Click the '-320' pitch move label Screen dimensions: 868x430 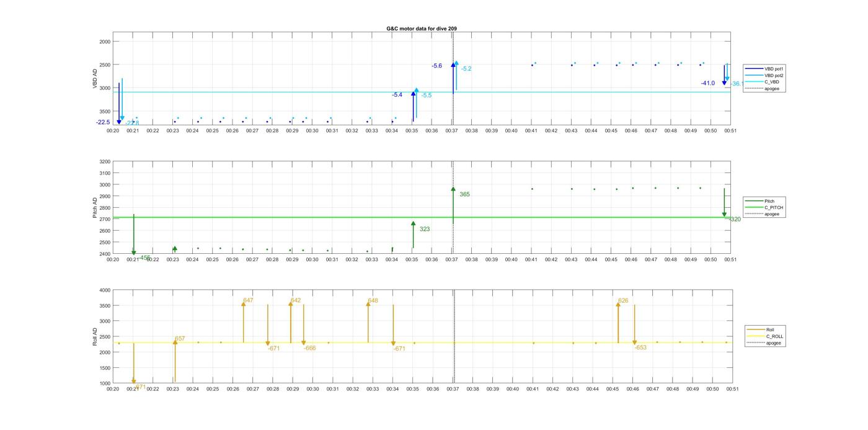tap(734, 219)
